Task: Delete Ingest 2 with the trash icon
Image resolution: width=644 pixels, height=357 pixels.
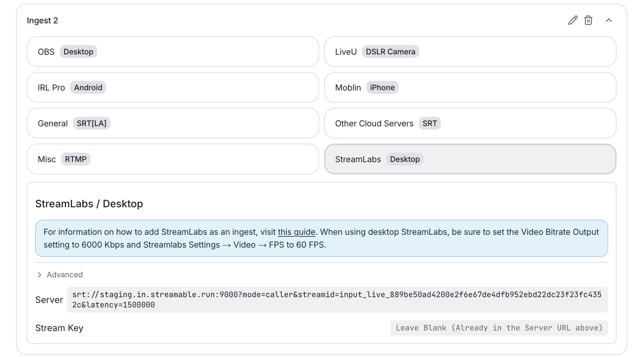Action: pos(588,20)
